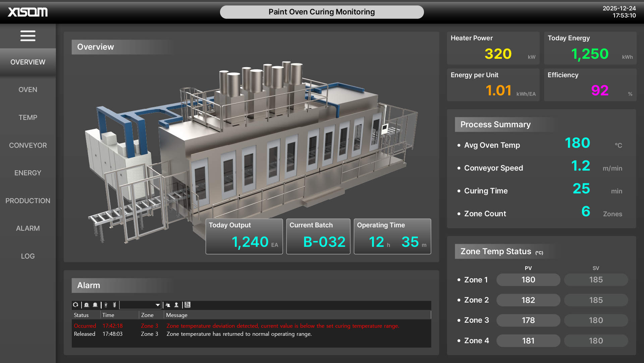Open the ALARM page from sidebar
This screenshot has height=363, width=644.
28,228
